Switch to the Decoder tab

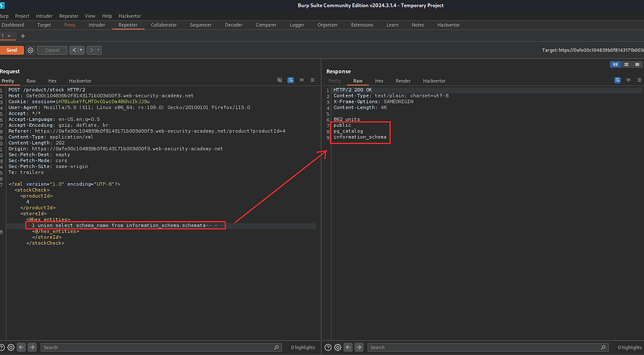(233, 25)
